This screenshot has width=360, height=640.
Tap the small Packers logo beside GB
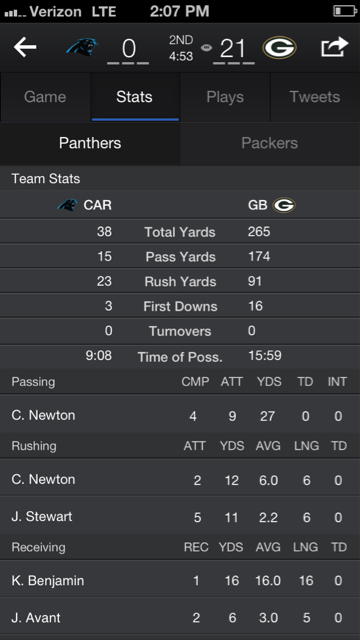click(284, 204)
